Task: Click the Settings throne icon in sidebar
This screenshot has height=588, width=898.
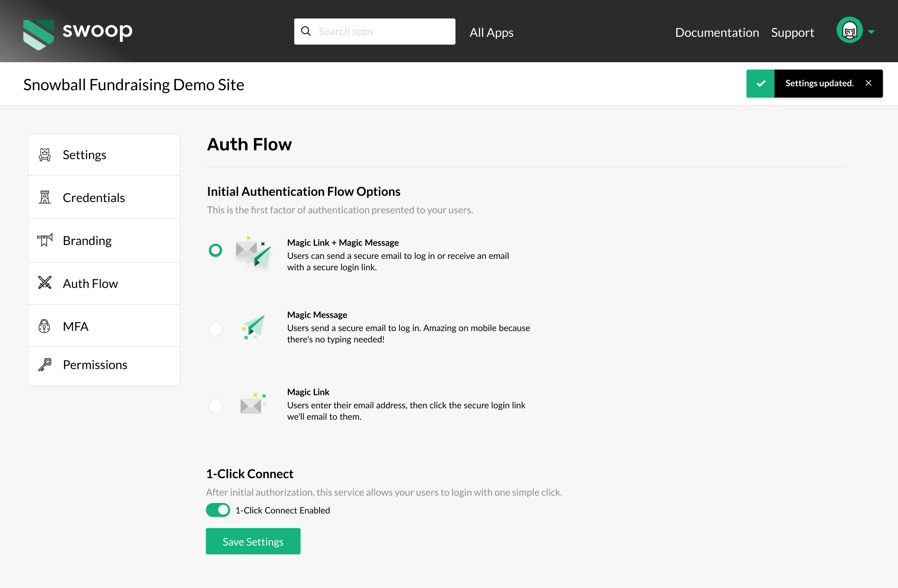Action: [x=45, y=155]
